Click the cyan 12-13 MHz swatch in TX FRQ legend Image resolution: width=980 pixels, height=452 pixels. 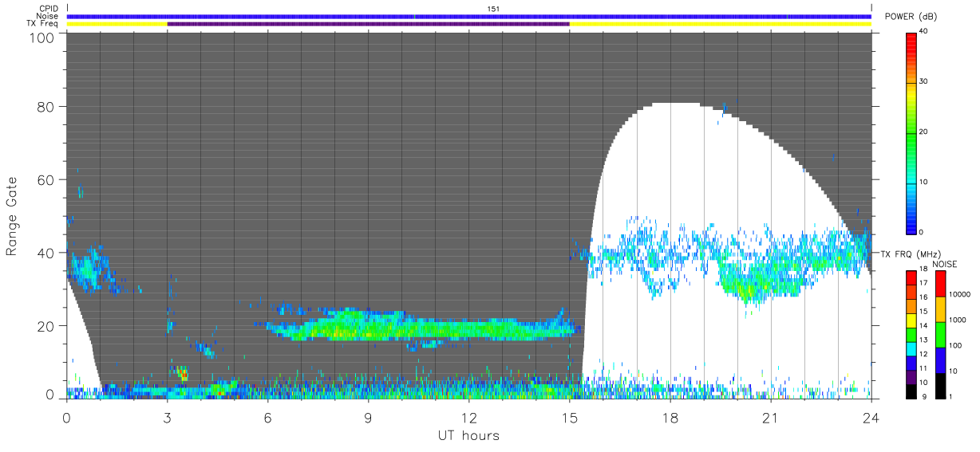(x=911, y=348)
